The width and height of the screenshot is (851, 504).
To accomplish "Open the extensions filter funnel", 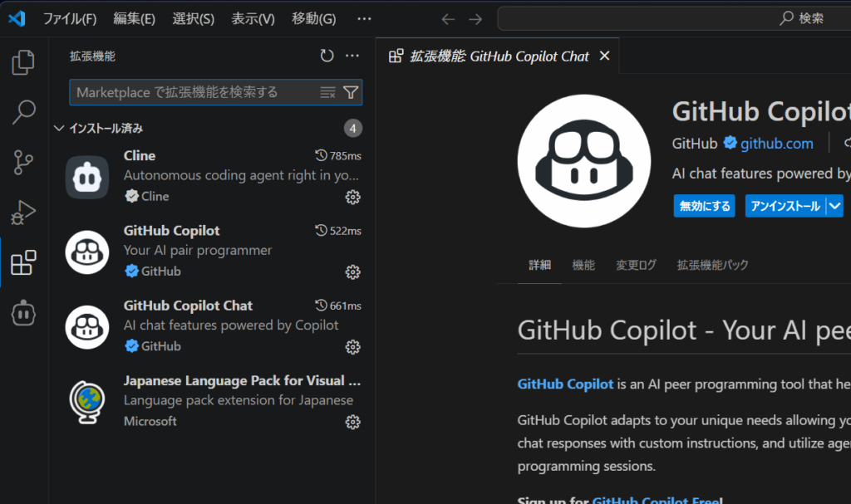I will point(351,93).
